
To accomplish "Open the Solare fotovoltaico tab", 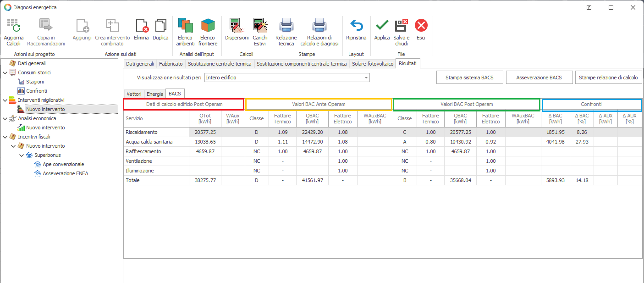I will [x=372, y=64].
